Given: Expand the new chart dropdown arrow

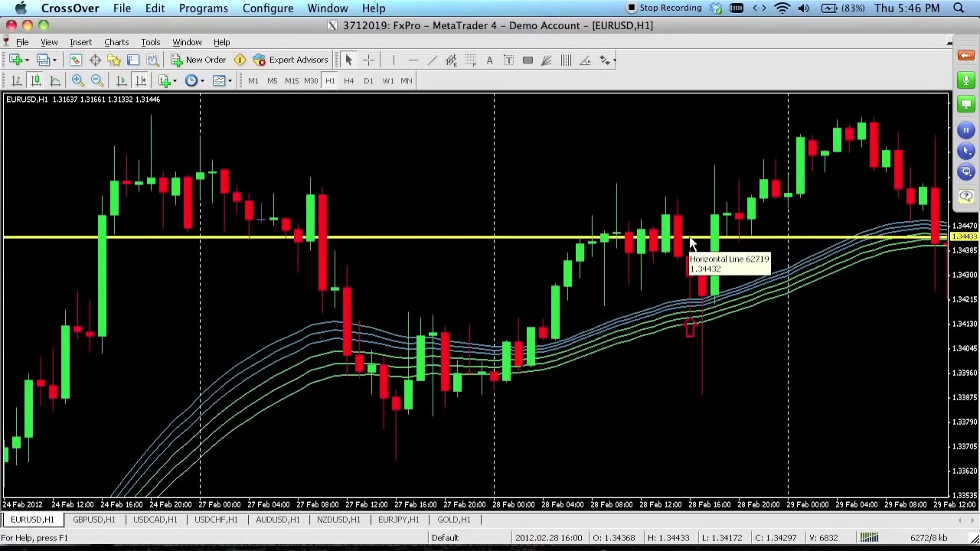Looking at the screenshot, I should pos(27,60).
